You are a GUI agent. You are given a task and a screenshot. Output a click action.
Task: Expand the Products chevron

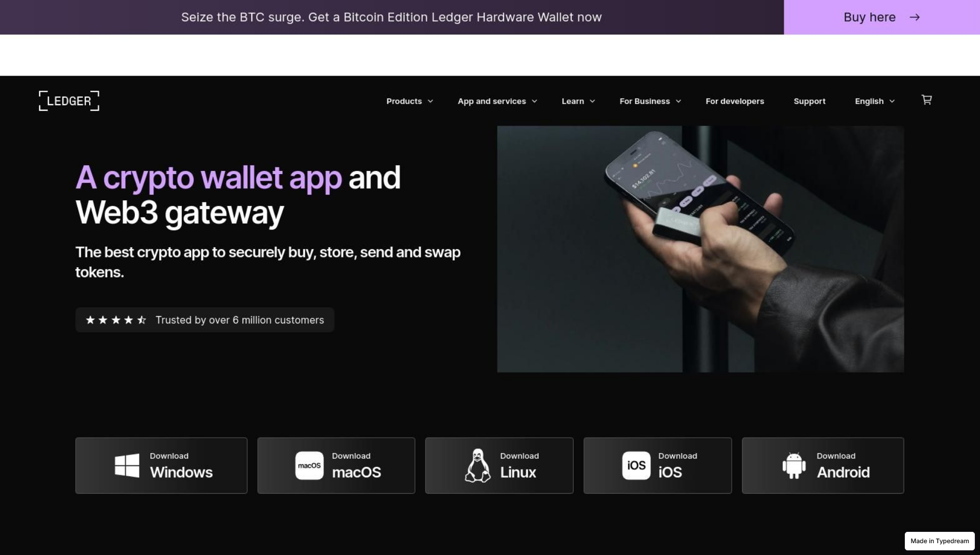click(x=431, y=101)
